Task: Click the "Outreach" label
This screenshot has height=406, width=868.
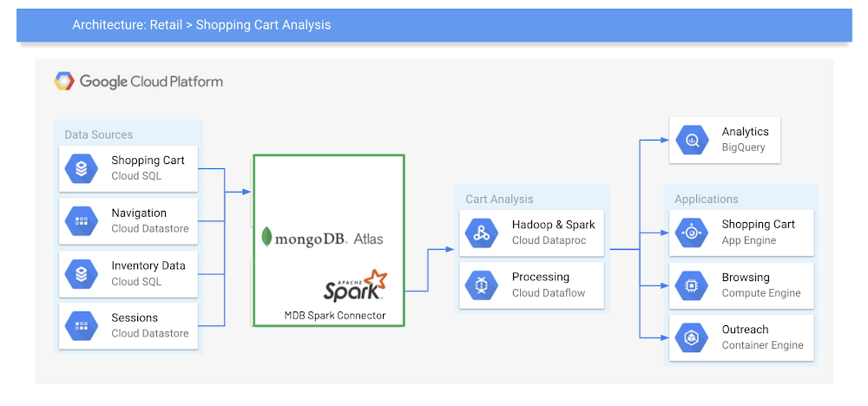Action: pos(745,330)
